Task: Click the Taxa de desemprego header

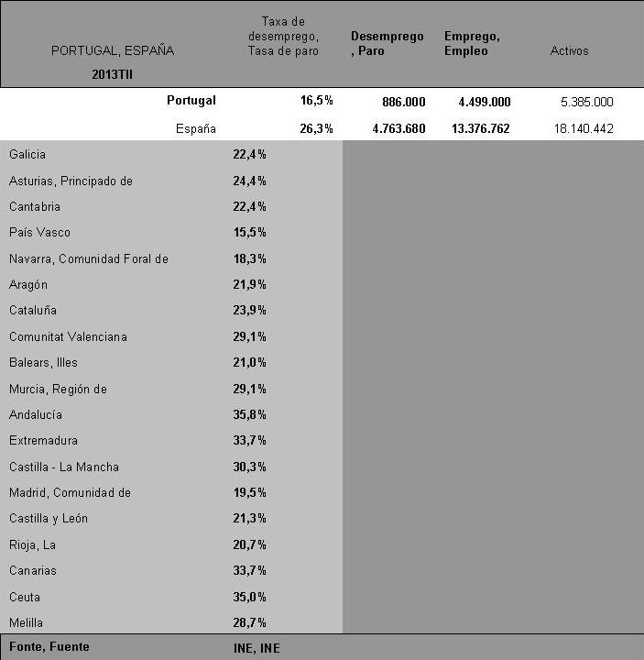Action: pyautogui.click(x=283, y=36)
